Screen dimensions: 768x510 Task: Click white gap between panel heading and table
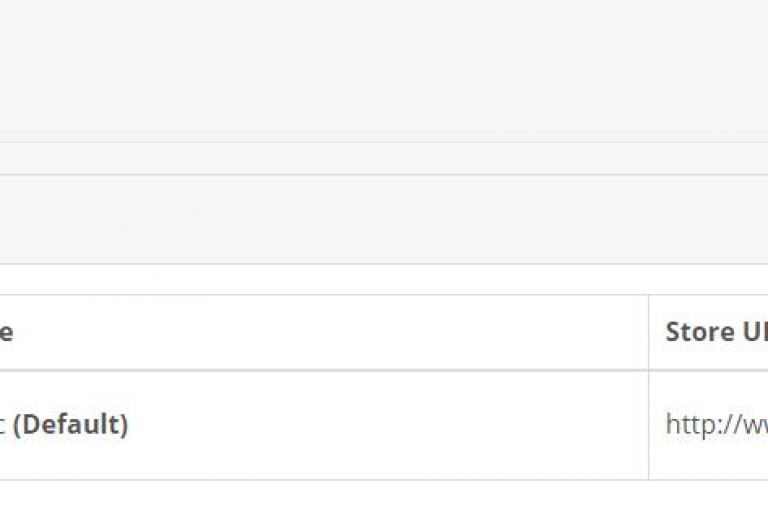[x=384, y=279]
